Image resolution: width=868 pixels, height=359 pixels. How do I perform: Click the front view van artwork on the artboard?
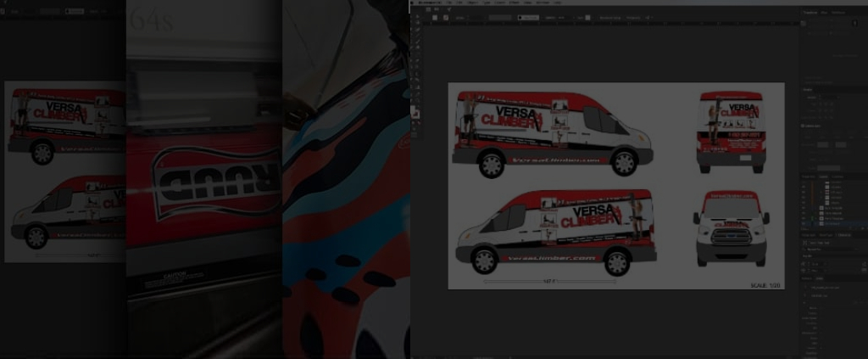(x=731, y=228)
